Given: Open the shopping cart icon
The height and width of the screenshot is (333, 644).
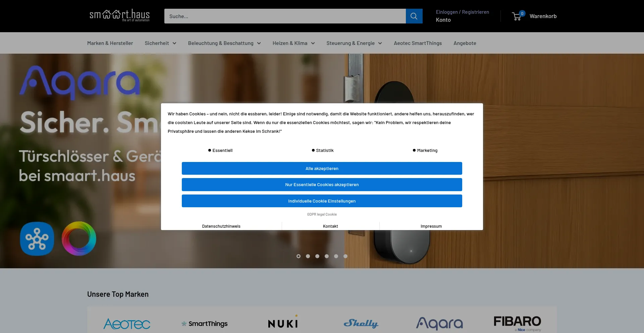Looking at the screenshot, I should coord(517,16).
